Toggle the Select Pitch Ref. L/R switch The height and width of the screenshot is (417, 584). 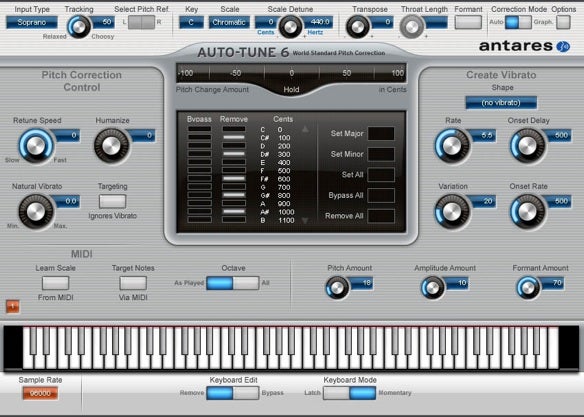point(141,22)
